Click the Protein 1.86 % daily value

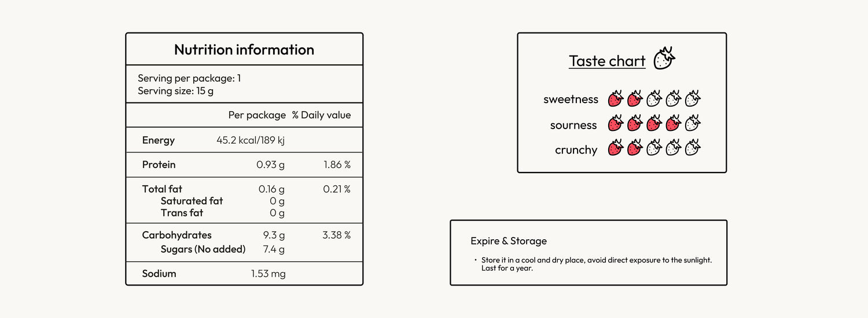337,165
